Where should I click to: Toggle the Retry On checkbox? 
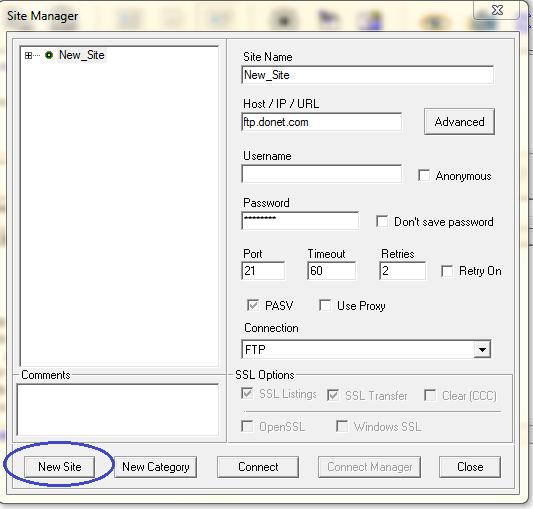pyautogui.click(x=447, y=271)
